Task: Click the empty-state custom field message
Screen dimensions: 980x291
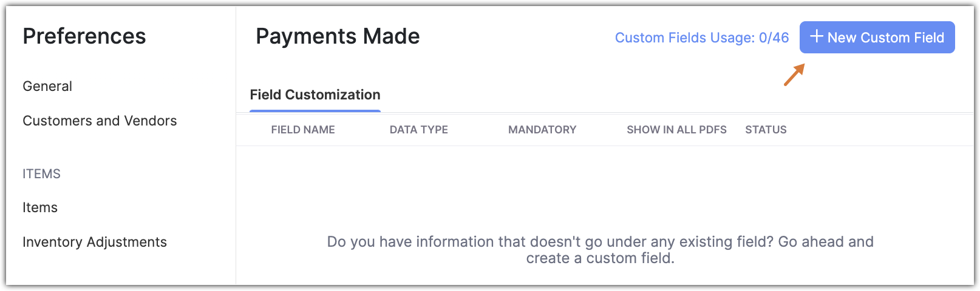Action: click(600, 250)
